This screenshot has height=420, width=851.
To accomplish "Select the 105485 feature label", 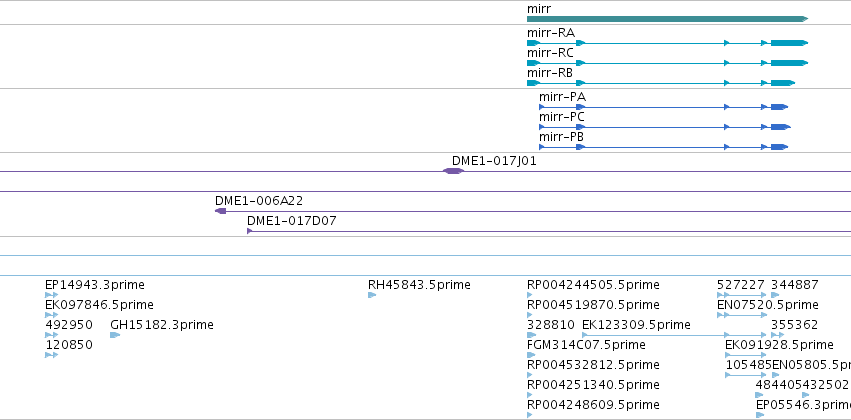I will click(x=748, y=365).
